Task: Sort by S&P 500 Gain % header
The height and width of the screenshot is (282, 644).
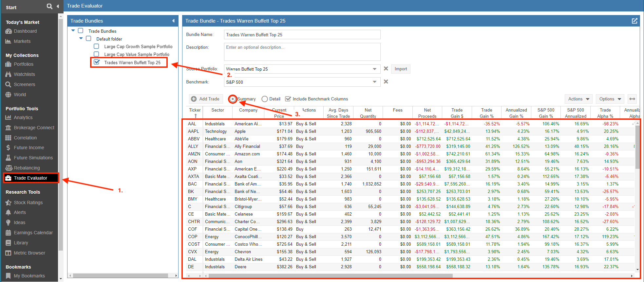Action: click(546, 113)
